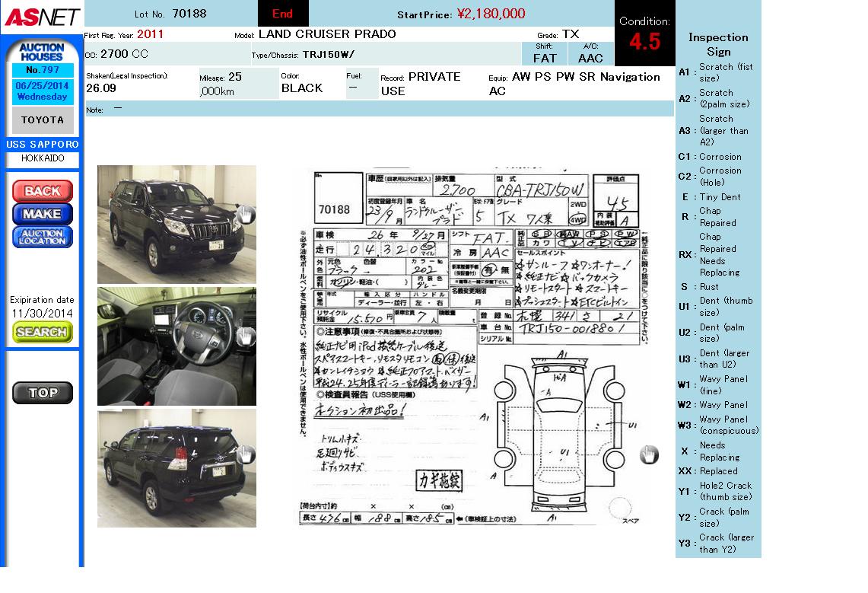Viewport: 868px width, 593px height.
Task: Click hand icon on front view photo
Action: (245, 215)
